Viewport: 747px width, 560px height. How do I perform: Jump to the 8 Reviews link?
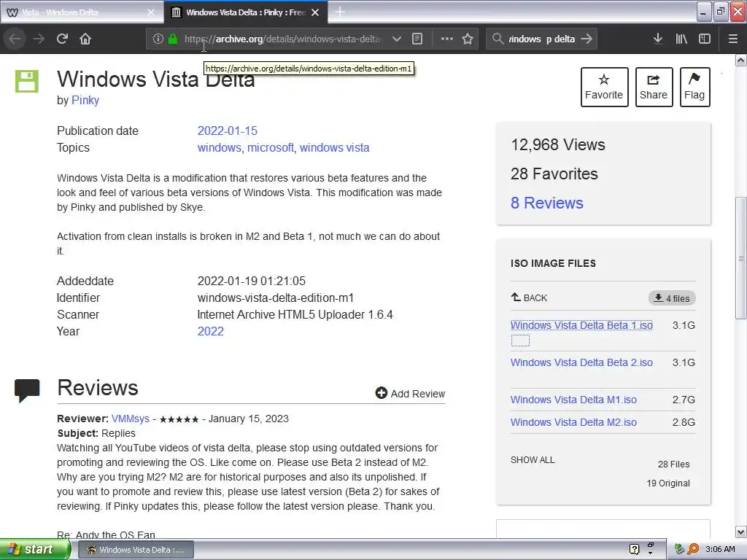pyautogui.click(x=547, y=203)
